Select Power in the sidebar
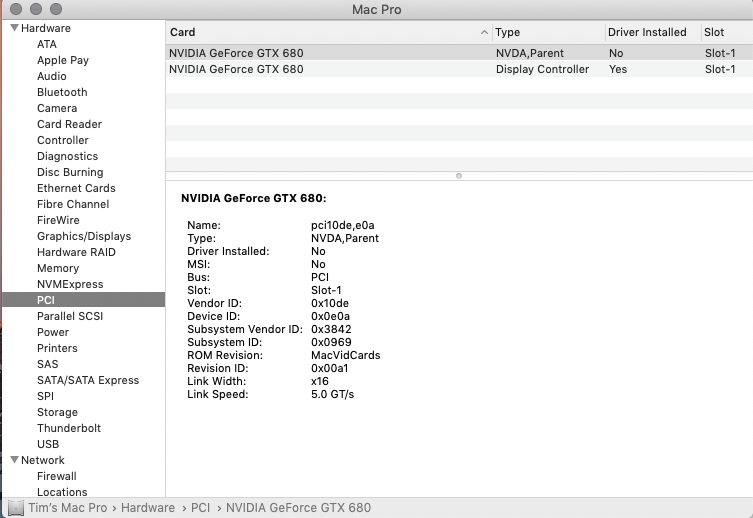Viewport: 753px width, 518px height. click(x=53, y=332)
